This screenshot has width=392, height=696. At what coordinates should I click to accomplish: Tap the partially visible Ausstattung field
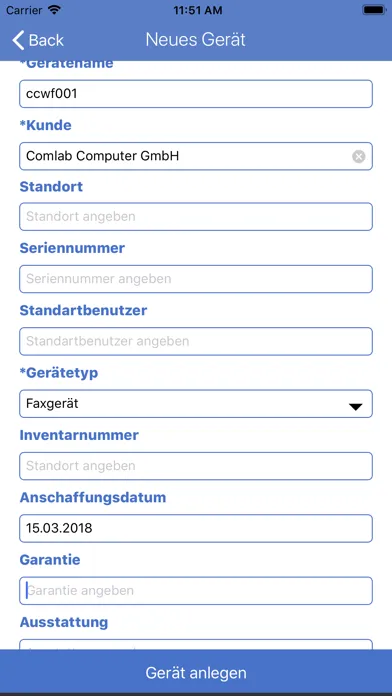[x=196, y=645]
